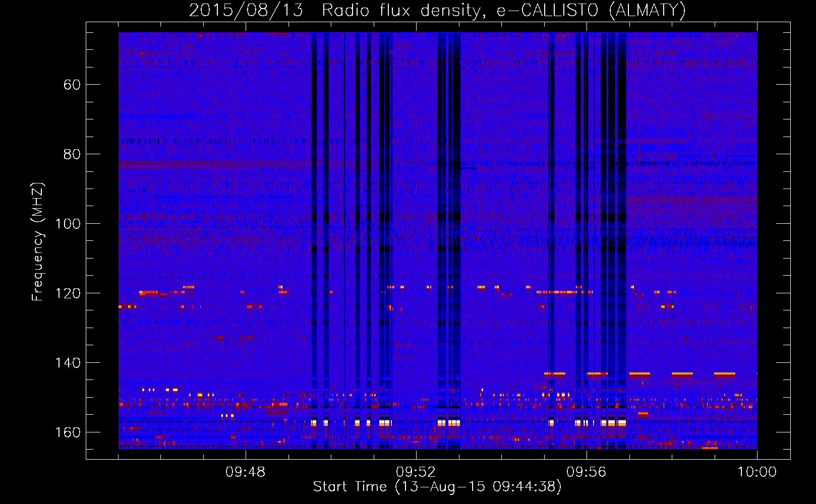Click the frequency tick label '140'

[x=68, y=363]
